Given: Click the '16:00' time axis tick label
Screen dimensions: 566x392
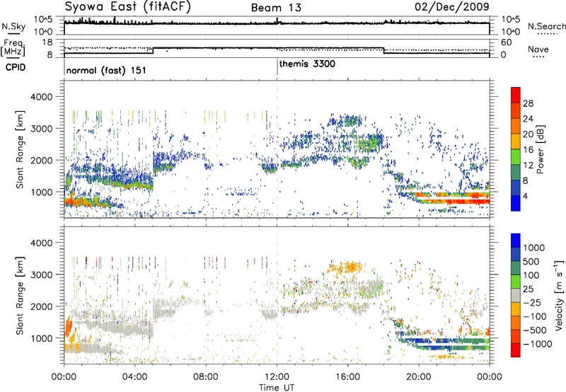Looking at the screenshot, I should click(347, 376).
